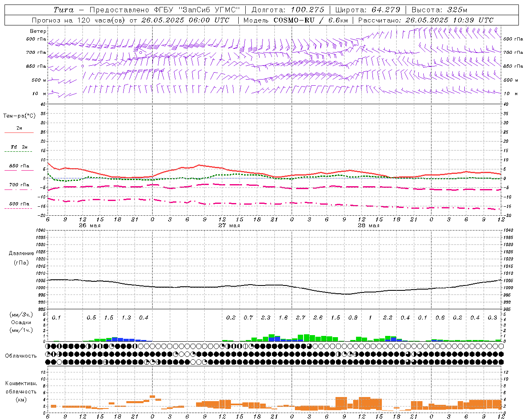
Task: Click the "500 м" wind level label on left
Action: pos(39,80)
